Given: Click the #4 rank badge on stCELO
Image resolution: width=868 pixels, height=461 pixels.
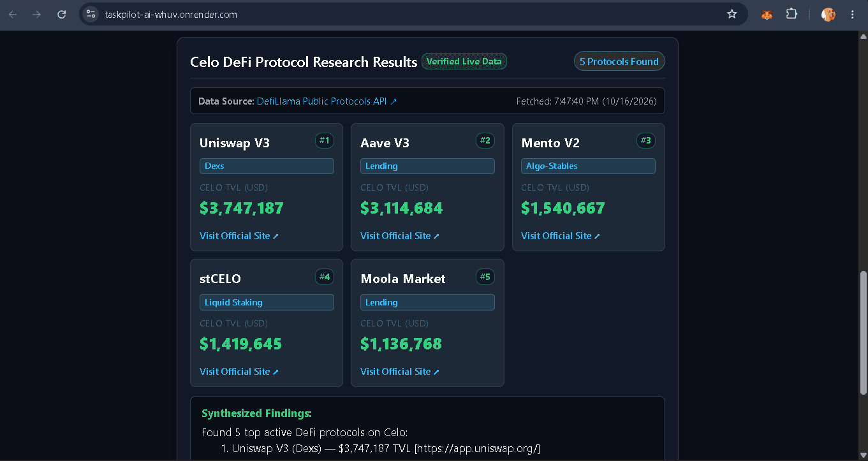Looking at the screenshot, I should (325, 277).
